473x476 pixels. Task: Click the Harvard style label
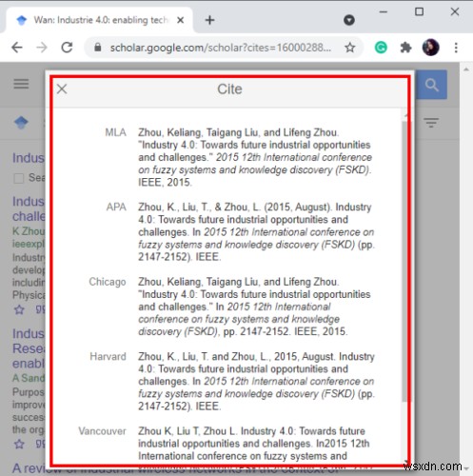pyautogui.click(x=108, y=356)
